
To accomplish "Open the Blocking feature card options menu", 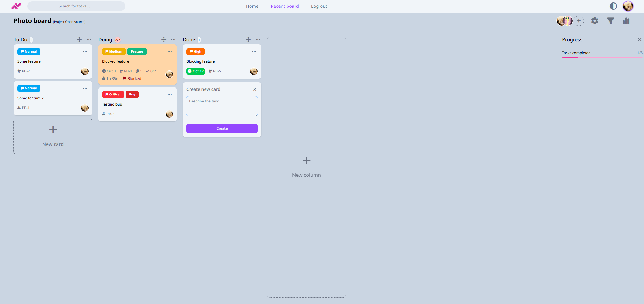I will click(x=254, y=52).
